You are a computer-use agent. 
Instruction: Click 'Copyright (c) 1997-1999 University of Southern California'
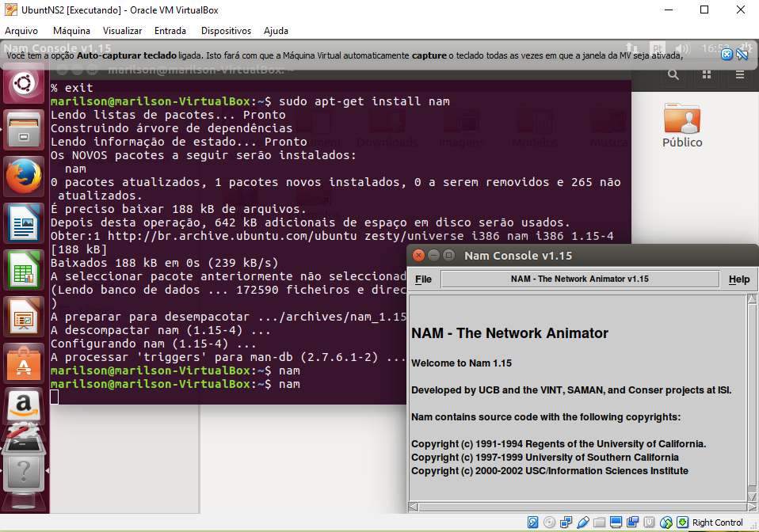[x=545, y=458]
